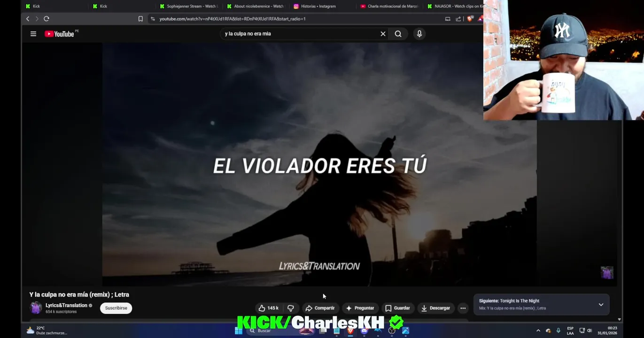Like the video with 145 k likes
The width and height of the screenshot is (644, 338).
tap(268, 308)
